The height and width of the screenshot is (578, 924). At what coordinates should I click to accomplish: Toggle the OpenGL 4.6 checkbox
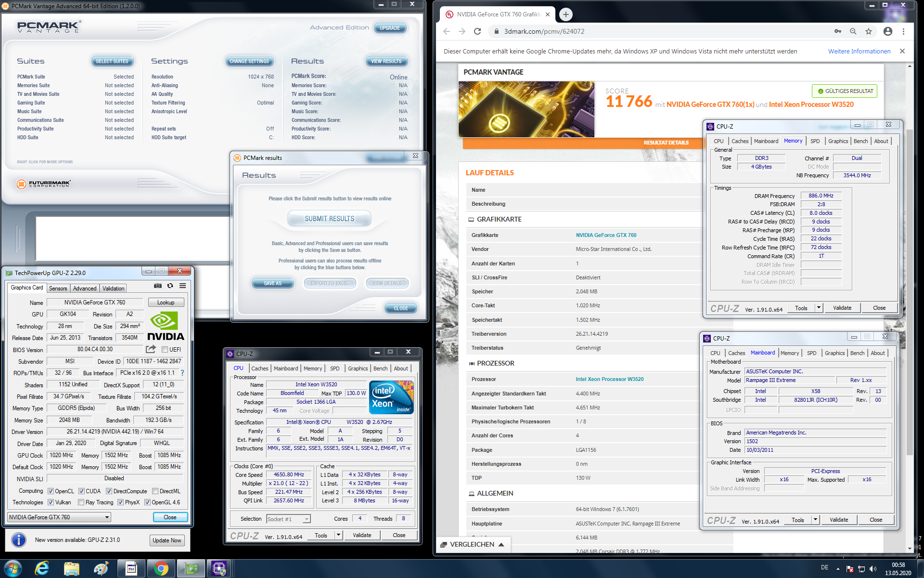pos(147,502)
